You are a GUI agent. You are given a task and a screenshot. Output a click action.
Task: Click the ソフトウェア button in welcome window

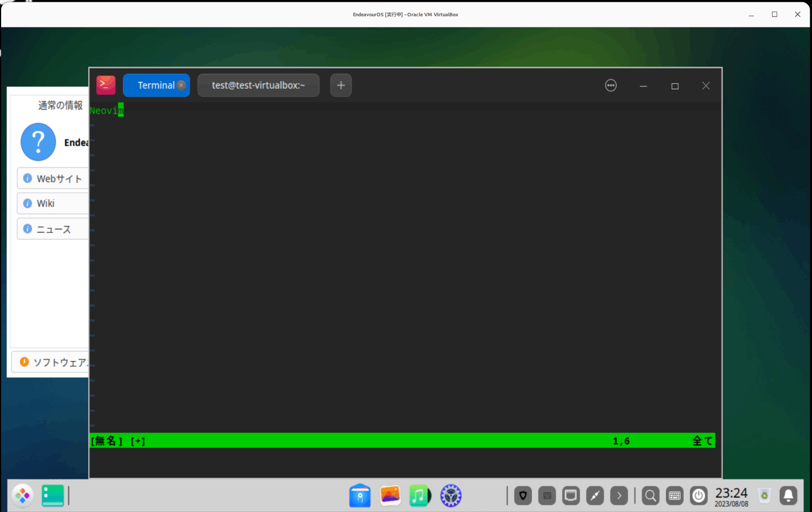pyautogui.click(x=50, y=362)
